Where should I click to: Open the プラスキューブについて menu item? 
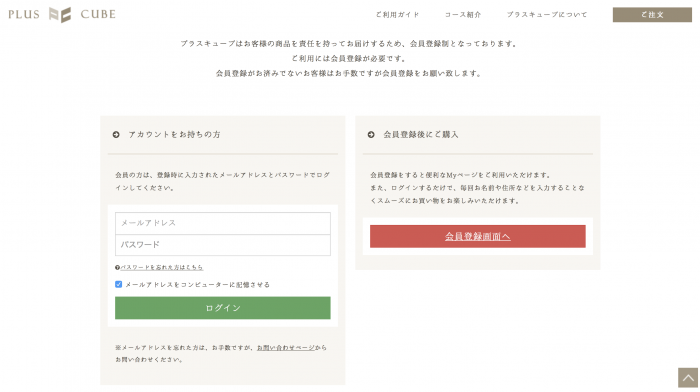point(547,15)
